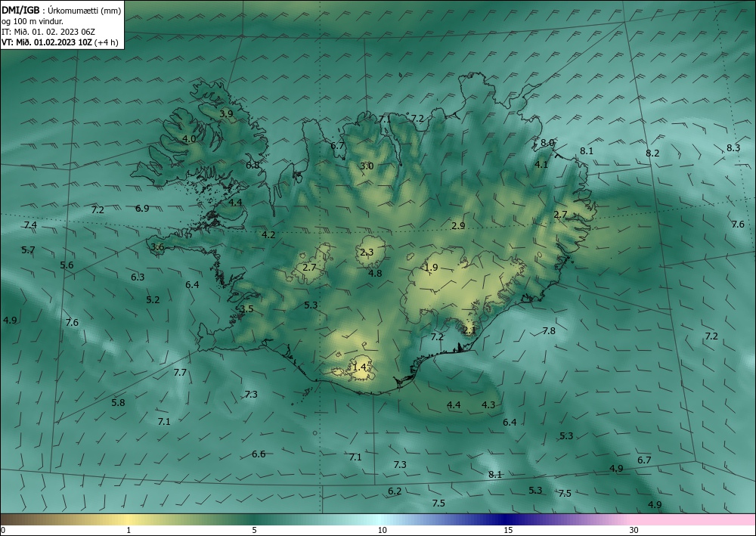This screenshot has width=756, height=536.
Task: Select the 7.7 value label
Action: coord(180,372)
